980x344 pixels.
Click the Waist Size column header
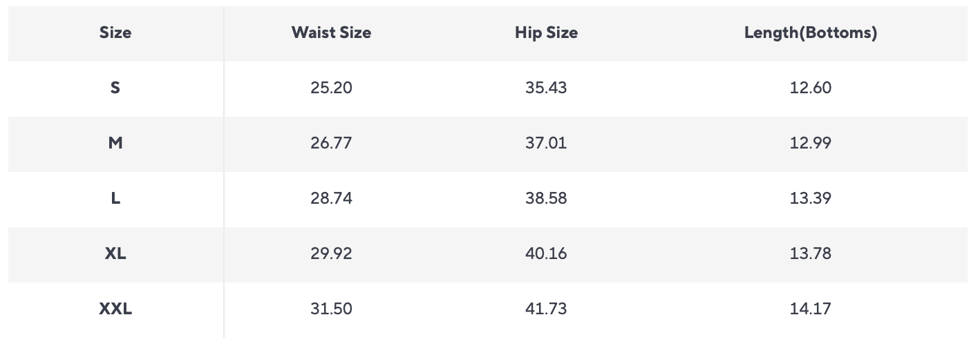(331, 32)
